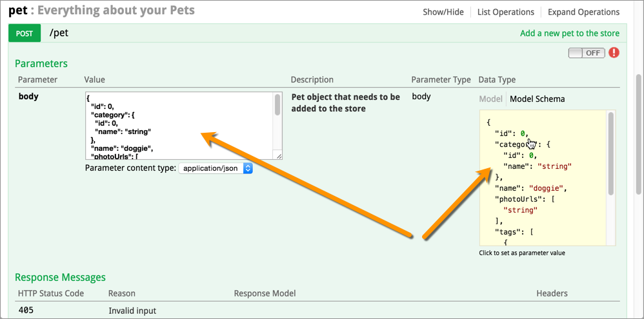
Task: Click the 405 HTTP status code
Action: (25, 311)
